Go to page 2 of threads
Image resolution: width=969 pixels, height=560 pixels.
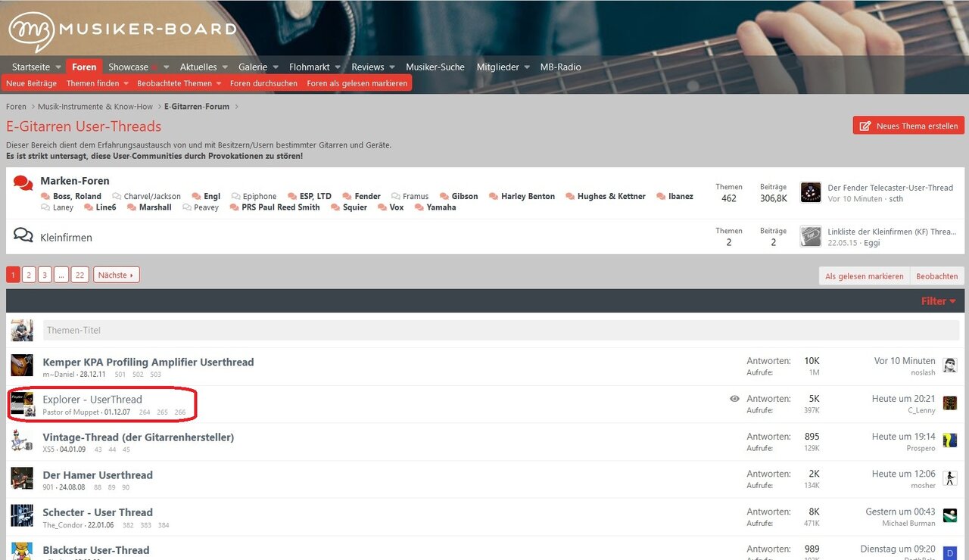click(x=29, y=275)
